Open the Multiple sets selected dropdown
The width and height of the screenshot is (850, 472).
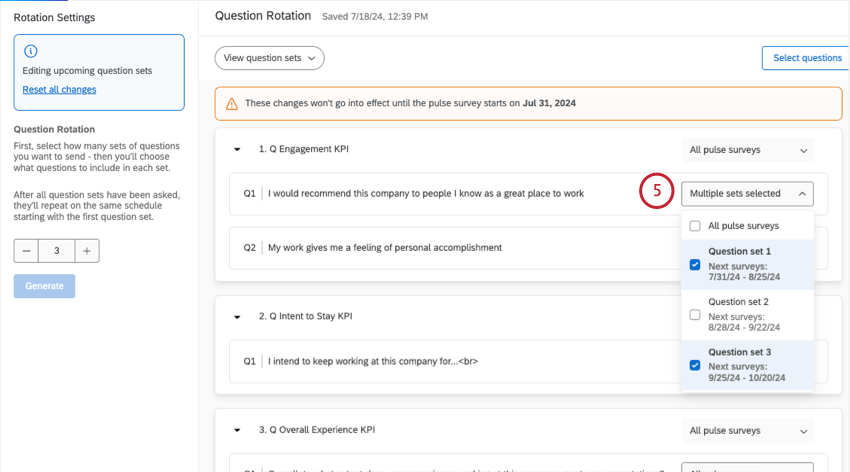(x=748, y=193)
